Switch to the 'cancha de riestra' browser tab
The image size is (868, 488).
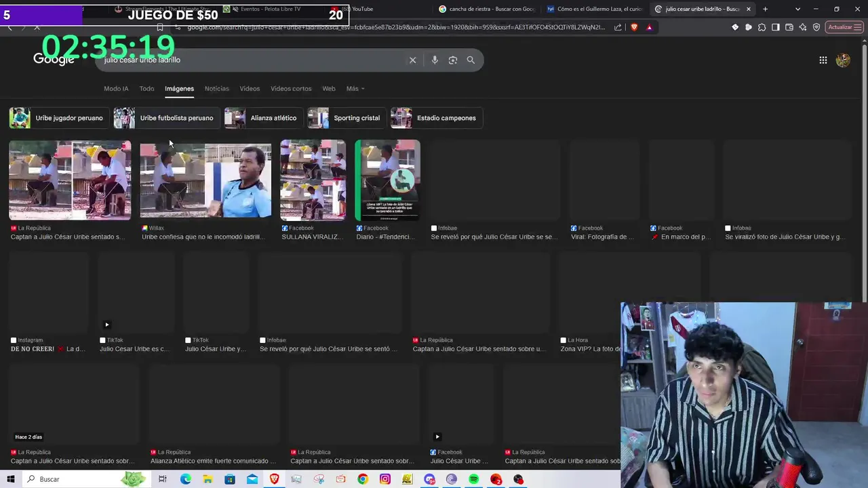487,9
